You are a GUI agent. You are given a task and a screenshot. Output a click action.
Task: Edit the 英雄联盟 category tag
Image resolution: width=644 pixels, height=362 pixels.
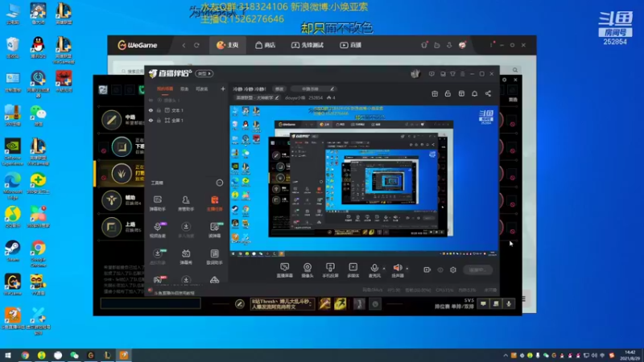(x=257, y=98)
